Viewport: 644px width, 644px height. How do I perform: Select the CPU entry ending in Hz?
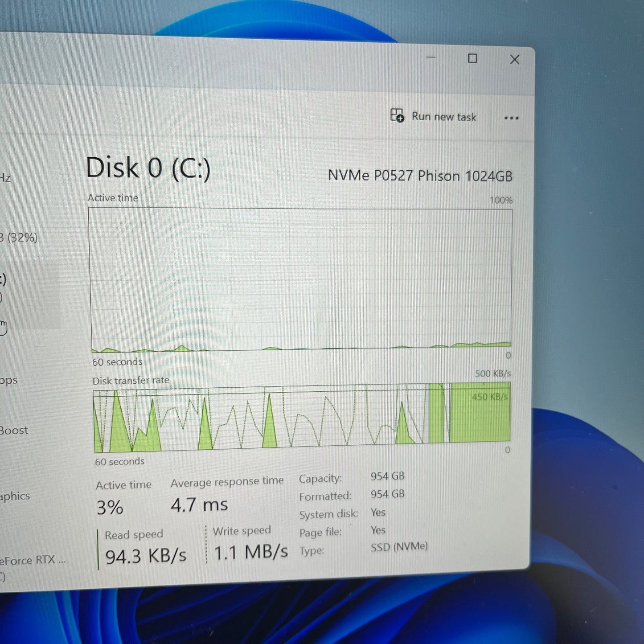click(x=5, y=178)
